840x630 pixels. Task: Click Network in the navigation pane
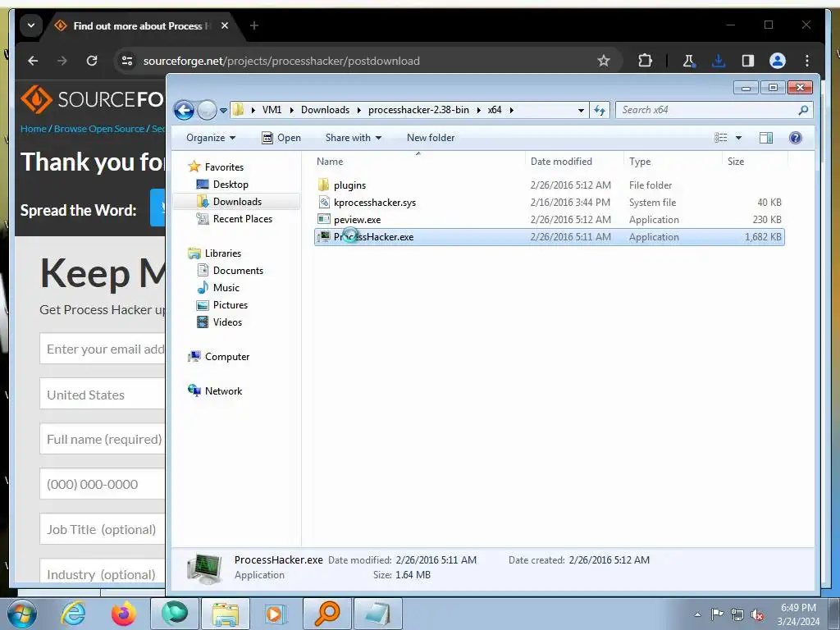(x=223, y=391)
